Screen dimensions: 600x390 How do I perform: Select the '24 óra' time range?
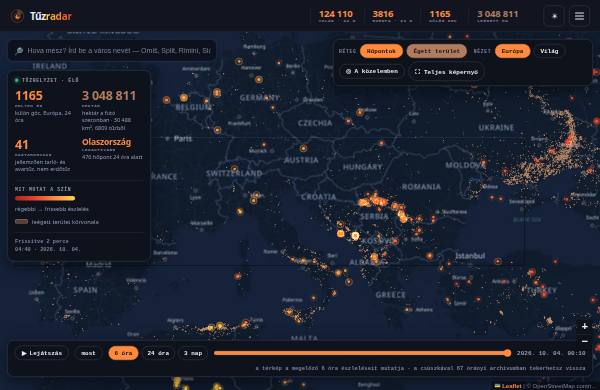pos(158,353)
